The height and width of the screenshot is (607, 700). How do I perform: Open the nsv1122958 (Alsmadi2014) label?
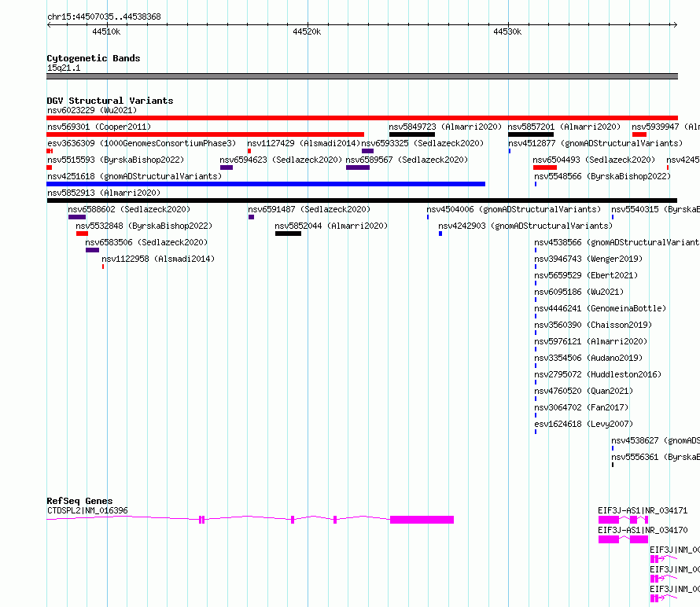158,259
